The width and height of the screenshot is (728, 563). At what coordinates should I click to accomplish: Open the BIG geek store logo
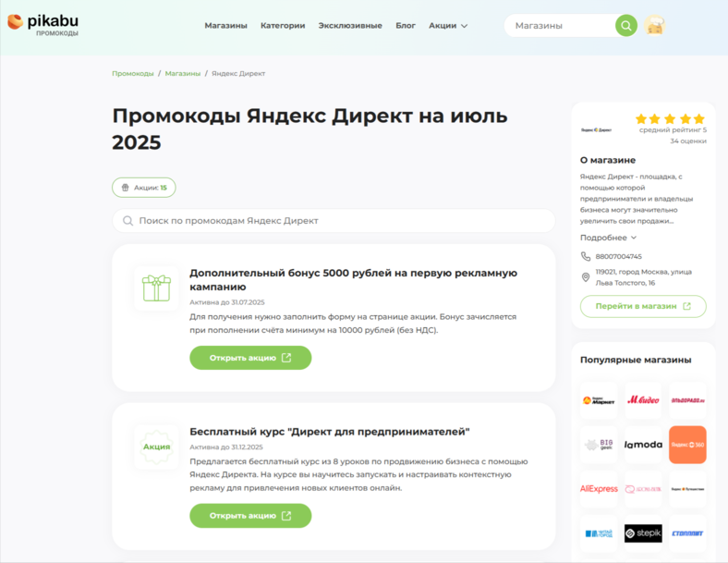[x=599, y=445]
